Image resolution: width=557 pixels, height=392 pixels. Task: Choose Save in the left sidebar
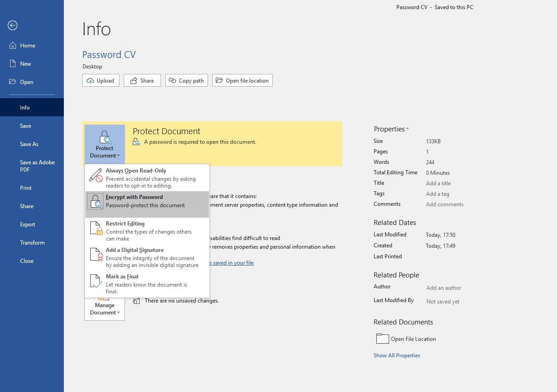32,126
